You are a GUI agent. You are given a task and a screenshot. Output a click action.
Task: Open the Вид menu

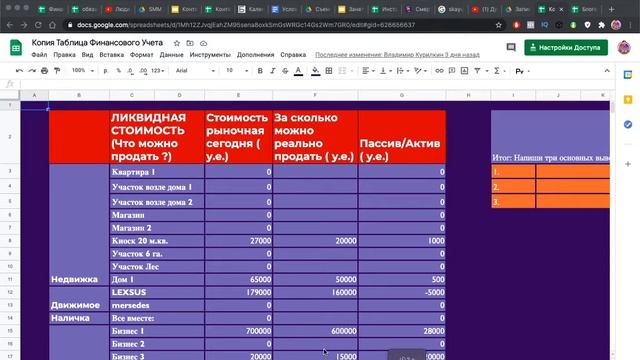pos(87,54)
